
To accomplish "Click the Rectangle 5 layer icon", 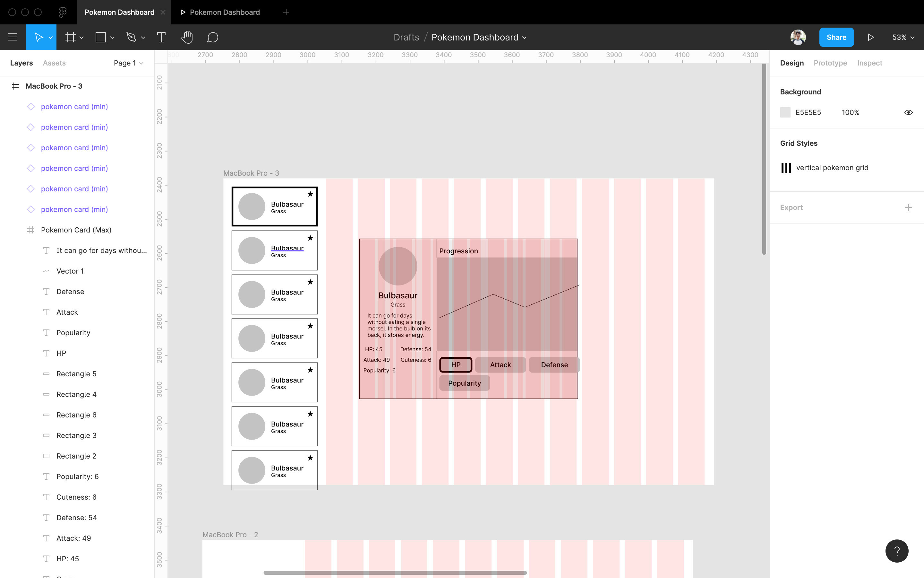I will pyautogui.click(x=46, y=374).
